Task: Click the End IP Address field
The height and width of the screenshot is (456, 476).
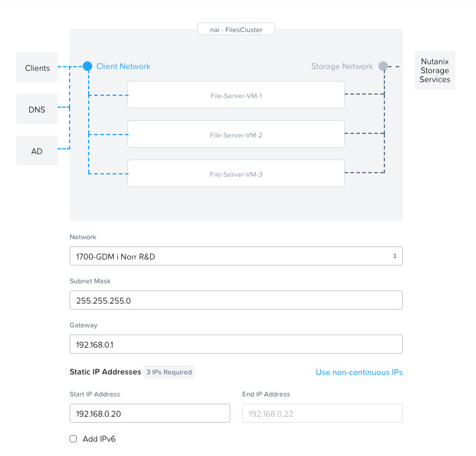Action: [x=322, y=413]
